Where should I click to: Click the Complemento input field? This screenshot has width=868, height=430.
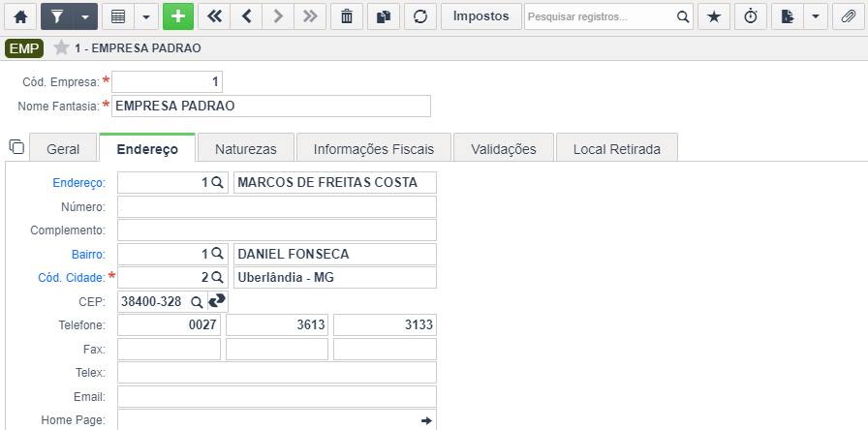pyautogui.click(x=277, y=230)
